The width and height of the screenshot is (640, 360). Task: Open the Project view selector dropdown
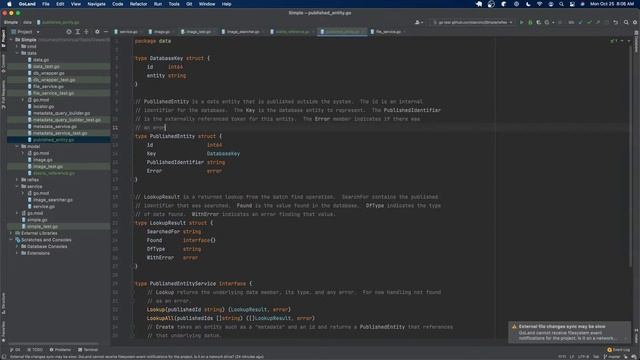tap(25, 32)
